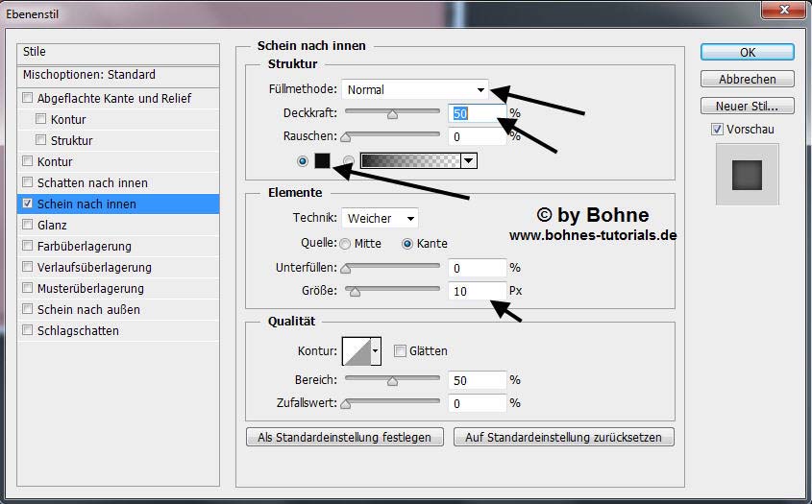The height and width of the screenshot is (504, 812).
Task: Open the black glow color swatch
Action: pyautogui.click(x=322, y=161)
